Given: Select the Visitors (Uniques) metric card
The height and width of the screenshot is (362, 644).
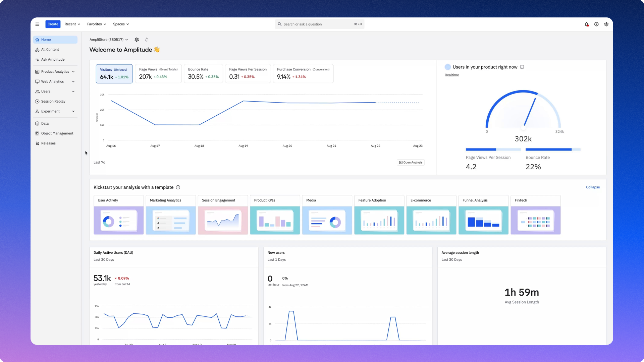Looking at the screenshot, I should pos(114,73).
